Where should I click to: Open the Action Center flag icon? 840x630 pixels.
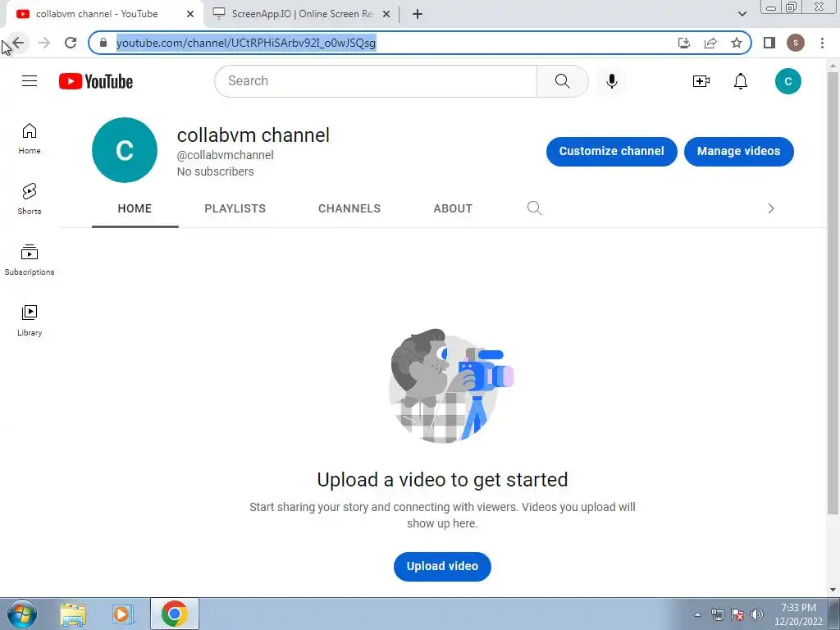[737, 614]
